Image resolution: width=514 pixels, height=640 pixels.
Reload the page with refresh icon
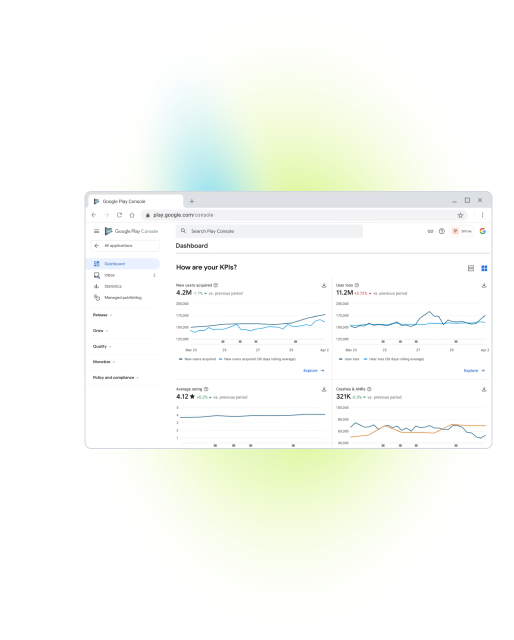[119, 215]
